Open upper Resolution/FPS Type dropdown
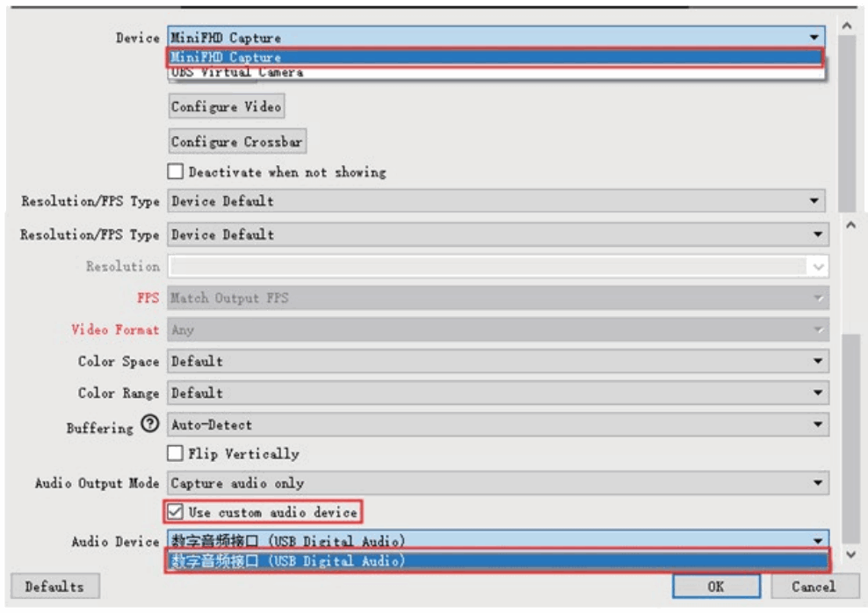The height and width of the screenshot is (613, 868). [x=496, y=201]
